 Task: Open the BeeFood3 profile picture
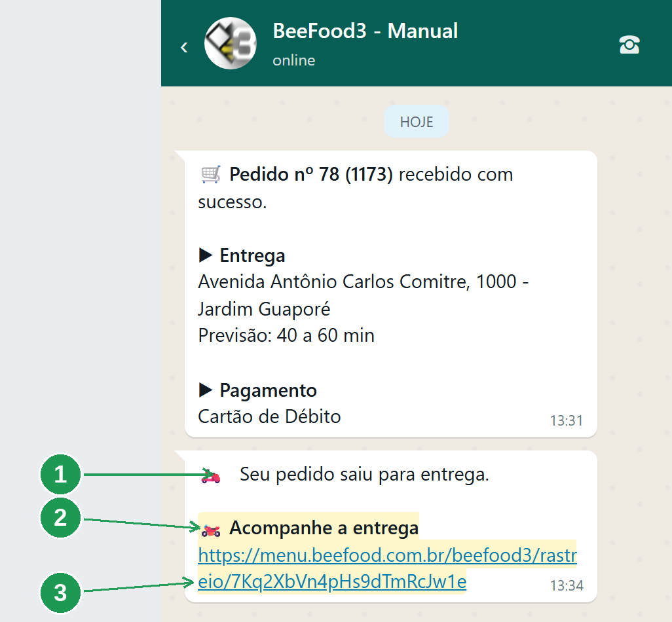(x=230, y=43)
